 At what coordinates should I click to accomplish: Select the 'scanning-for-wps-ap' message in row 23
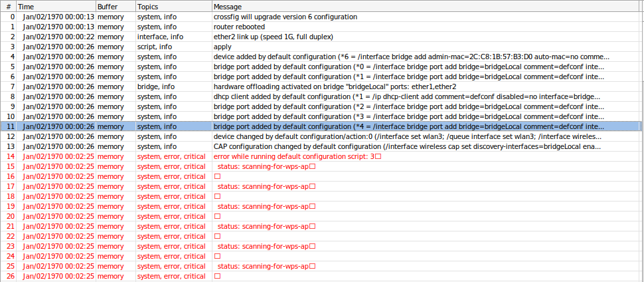(x=266, y=246)
